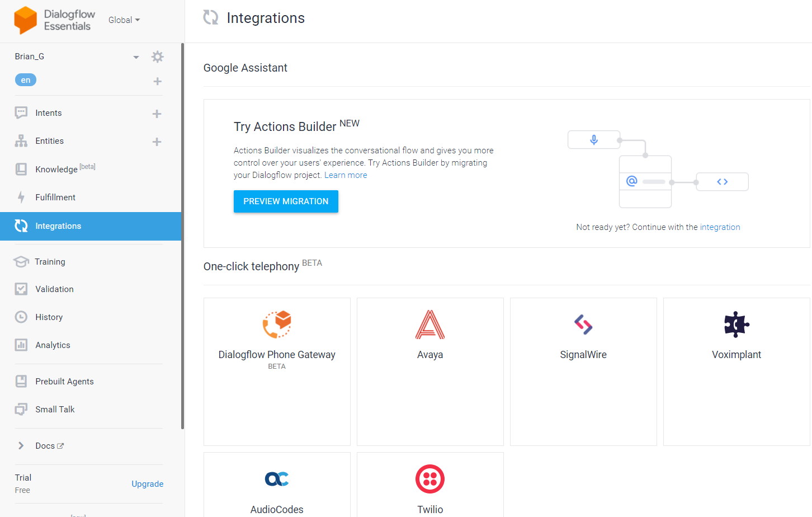Open agent settings gear icon
The height and width of the screenshot is (517, 812).
click(158, 57)
